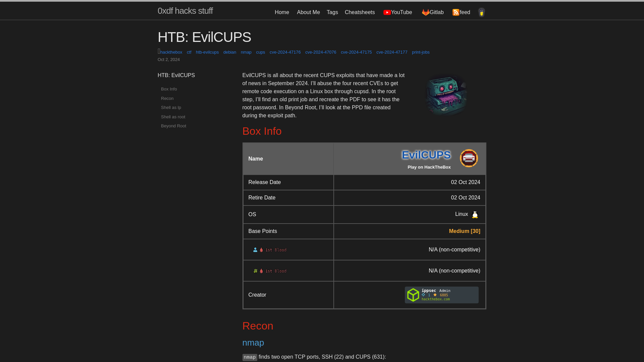644x362 pixels.
Task: Click the Creator row label
Action: [257, 295]
